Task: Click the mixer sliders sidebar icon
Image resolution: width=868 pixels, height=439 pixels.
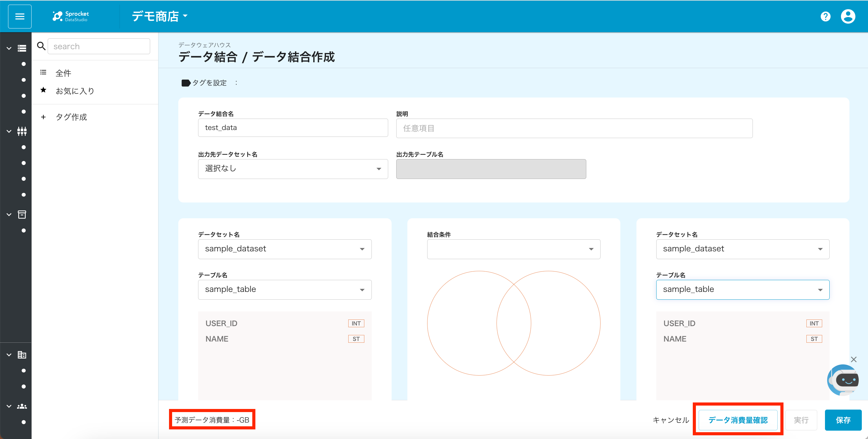Action: (x=22, y=131)
